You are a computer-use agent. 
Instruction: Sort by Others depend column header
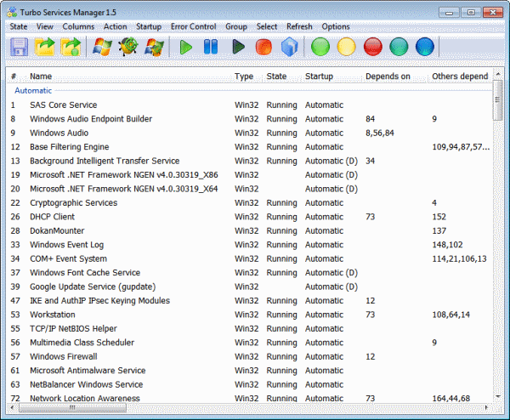[460, 77]
